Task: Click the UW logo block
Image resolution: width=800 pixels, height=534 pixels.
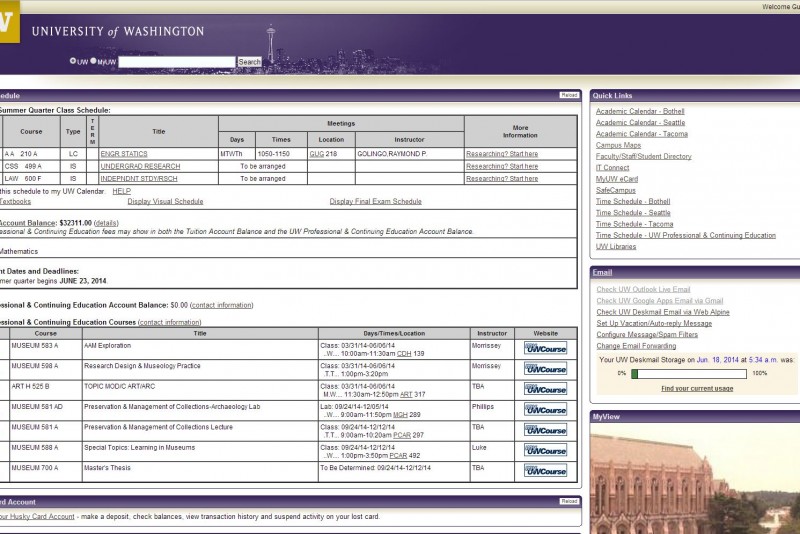Action: (x=9, y=21)
